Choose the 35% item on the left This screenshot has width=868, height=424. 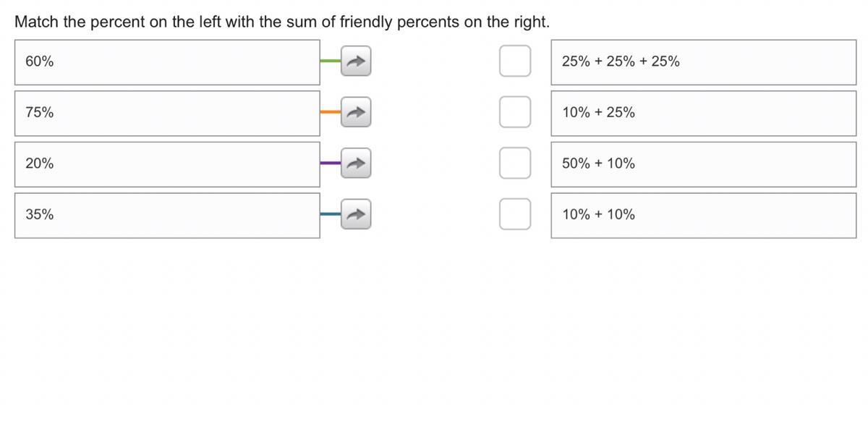167,215
